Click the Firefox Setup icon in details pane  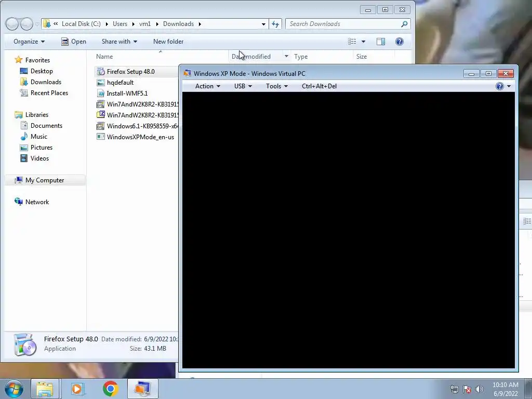[25, 344]
